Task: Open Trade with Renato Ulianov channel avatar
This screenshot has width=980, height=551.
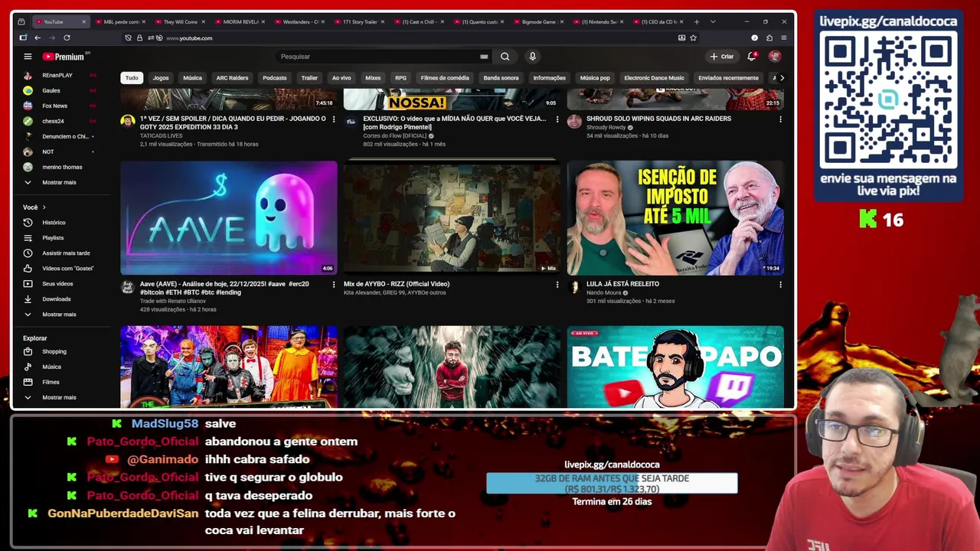Action: 128,287
